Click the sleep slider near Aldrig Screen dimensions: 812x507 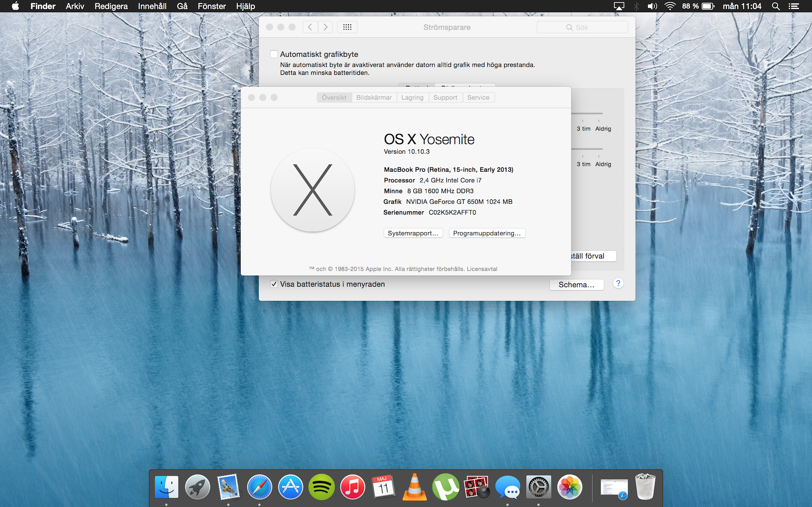(x=599, y=114)
